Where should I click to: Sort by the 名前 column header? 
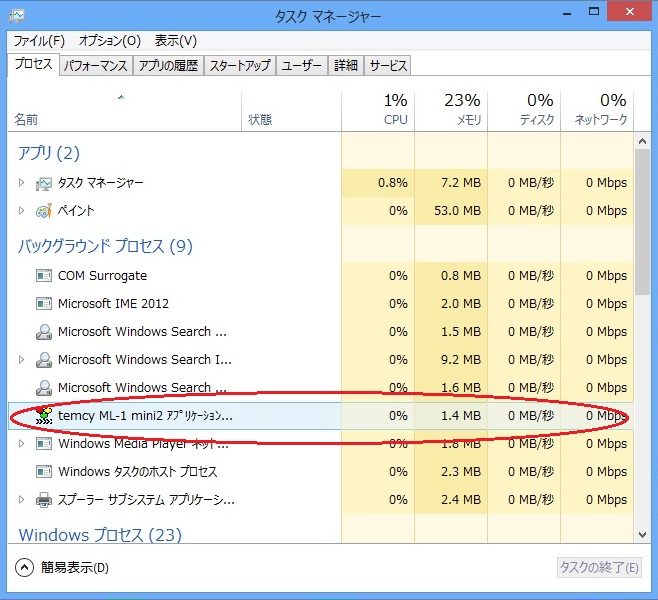(124, 111)
